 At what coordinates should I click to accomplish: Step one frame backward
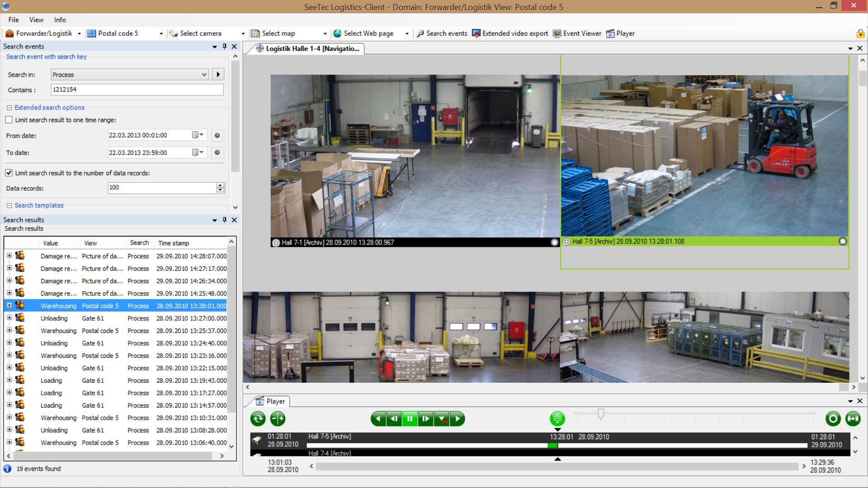pyautogui.click(x=394, y=419)
